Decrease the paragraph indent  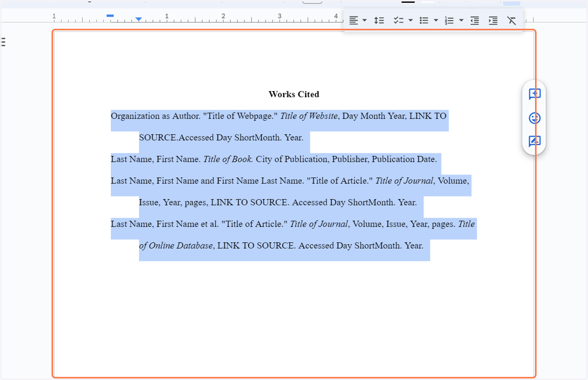474,21
